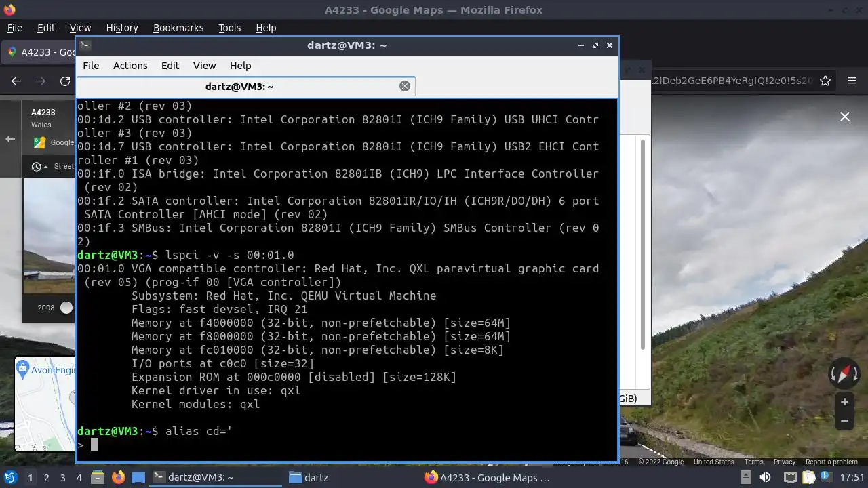Click the A4233 location title
The image size is (868, 488).
pyautogui.click(x=43, y=113)
